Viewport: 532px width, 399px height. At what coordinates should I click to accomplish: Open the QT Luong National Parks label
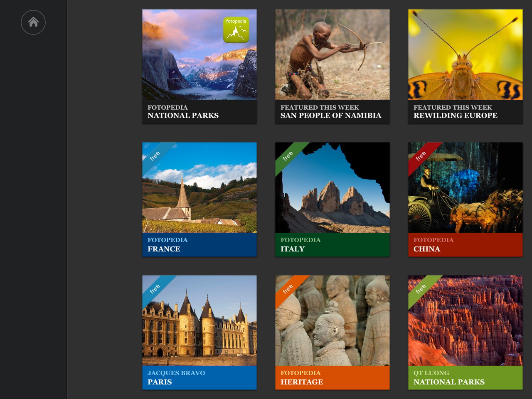[465, 378]
